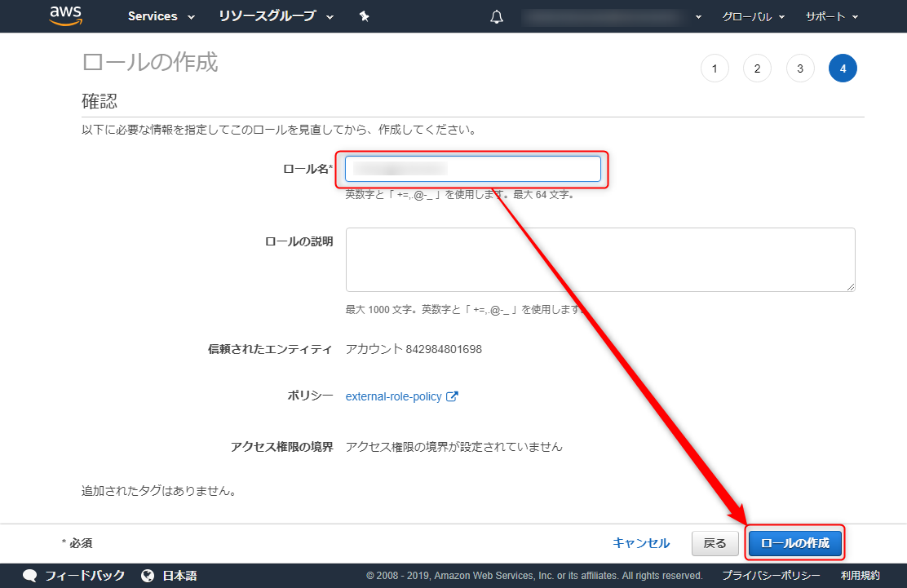Screen dimensions: 907x588
Task: Open グローバル region dropdown
Action: (x=753, y=17)
